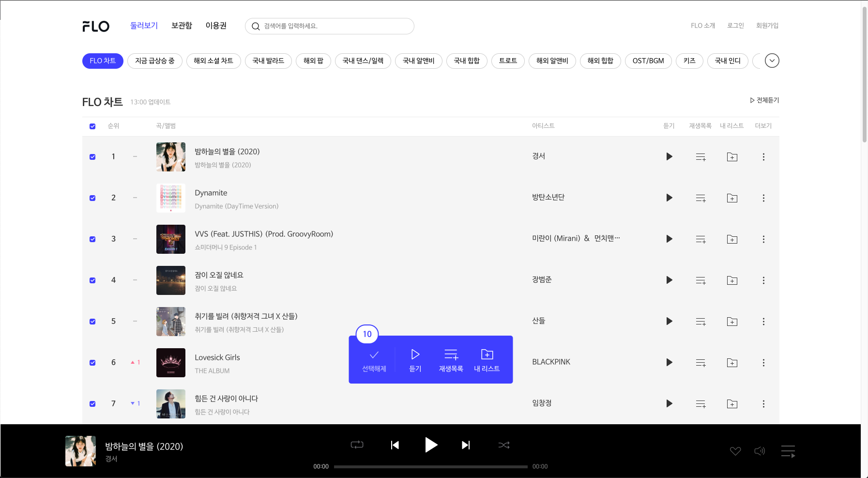The height and width of the screenshot is (478, 868).
Task: Expand the chart genre list chevron
Action: point(772,61)
